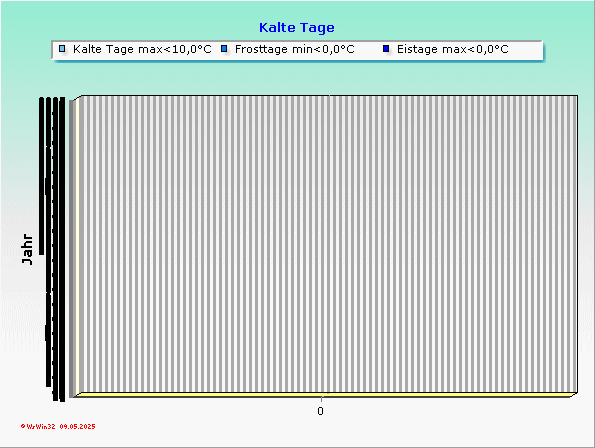Click legend label "Kalte Tage max<10,0°C"
The width and height of the screenshot is (595, 448).
point(142,49)
